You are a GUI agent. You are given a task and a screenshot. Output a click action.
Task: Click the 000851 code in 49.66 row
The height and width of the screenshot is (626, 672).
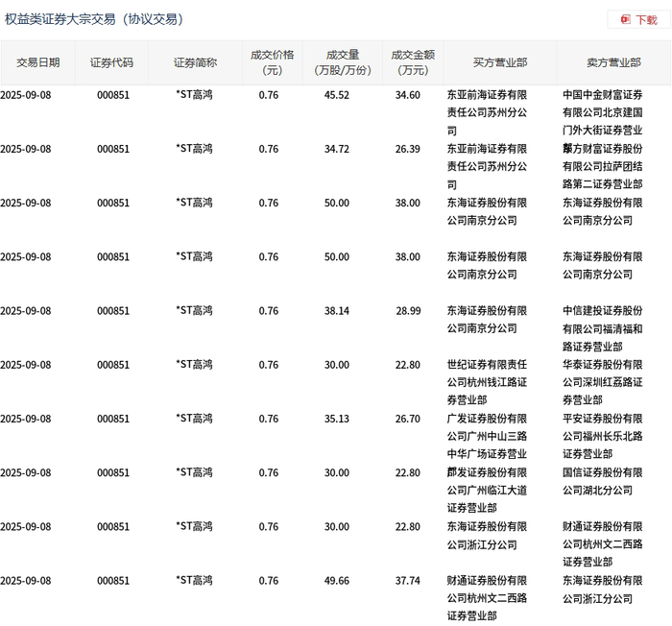coord(113,581)
